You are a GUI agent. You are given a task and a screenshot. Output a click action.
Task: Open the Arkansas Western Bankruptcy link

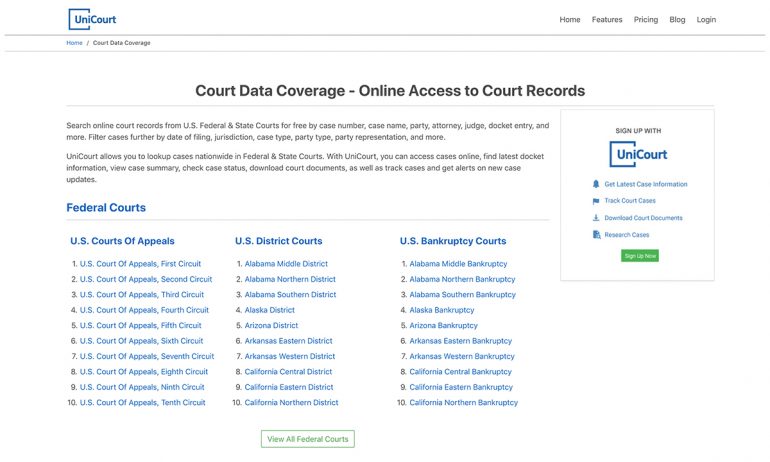point(462,356)
